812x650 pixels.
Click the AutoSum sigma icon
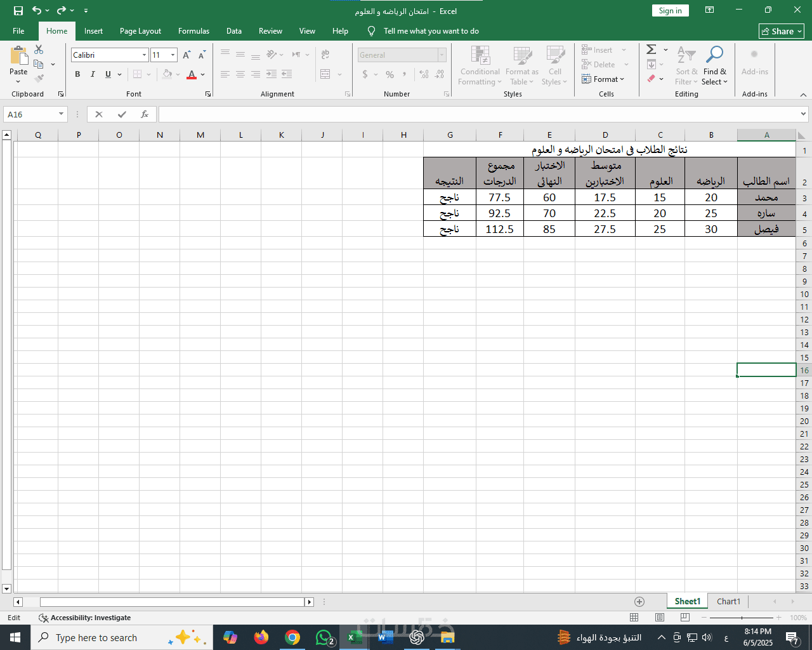(652, 50)
